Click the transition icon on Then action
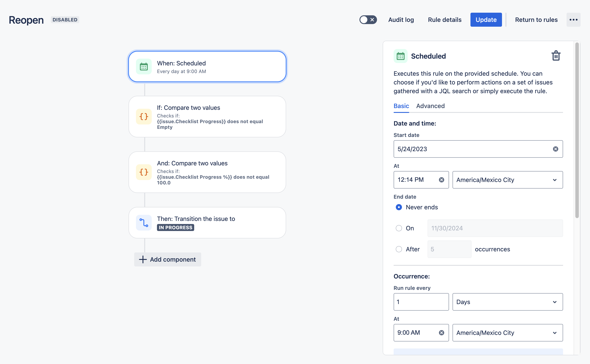 [x=144, y=223]
